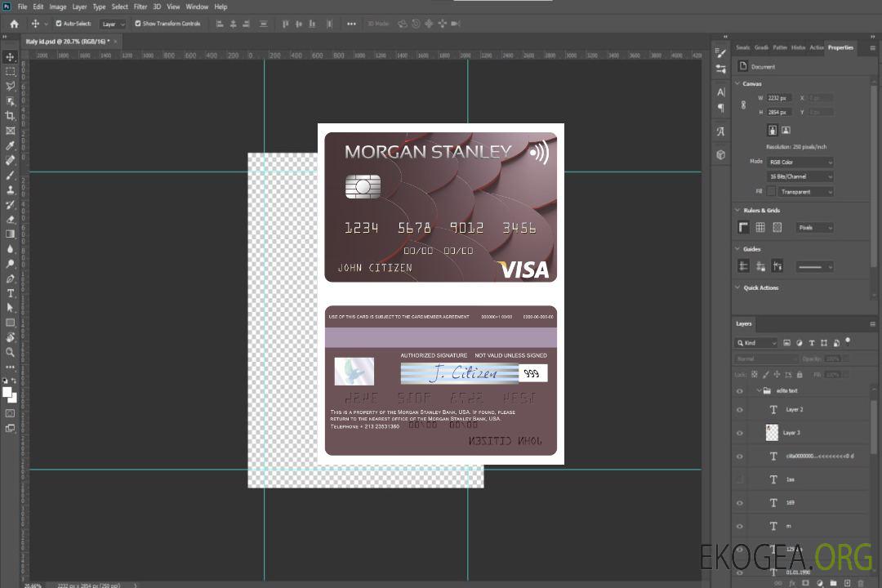Select the Eraser tool
This screenshot has width=882, height=588.
[10, 220]
